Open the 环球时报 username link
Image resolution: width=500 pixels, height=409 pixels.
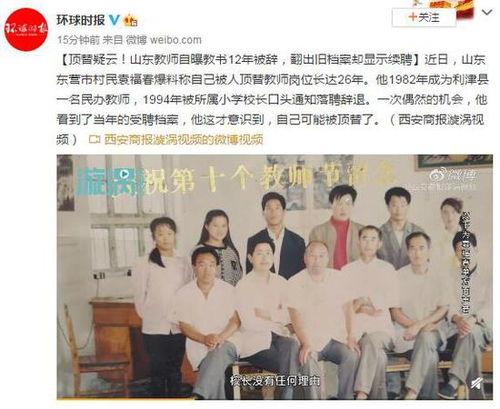point(81,20)
